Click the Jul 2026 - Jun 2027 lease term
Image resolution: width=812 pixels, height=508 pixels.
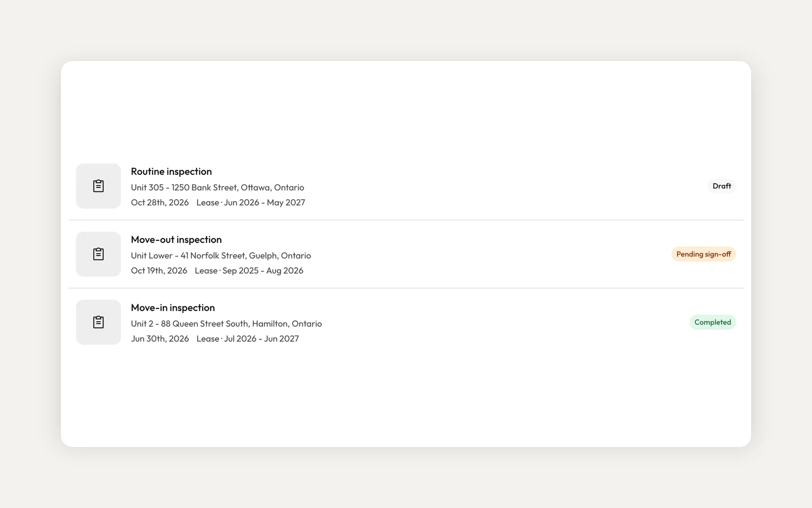(261, 339)
